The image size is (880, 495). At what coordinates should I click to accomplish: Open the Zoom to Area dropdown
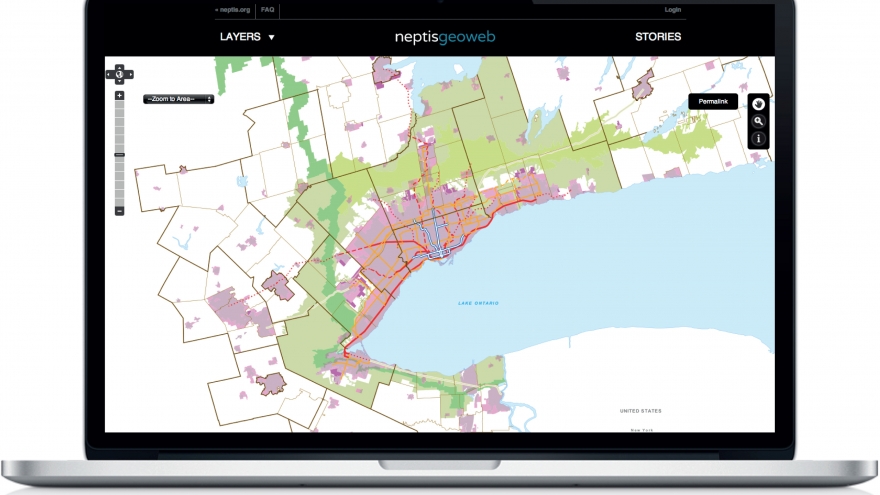tap(178, 99)
